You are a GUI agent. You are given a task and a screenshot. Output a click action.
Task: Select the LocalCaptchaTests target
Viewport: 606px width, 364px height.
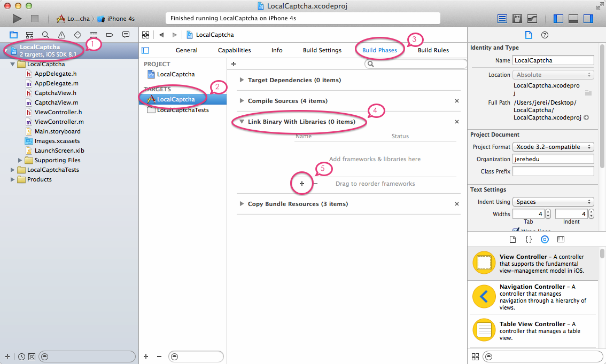tap(183, 110)
